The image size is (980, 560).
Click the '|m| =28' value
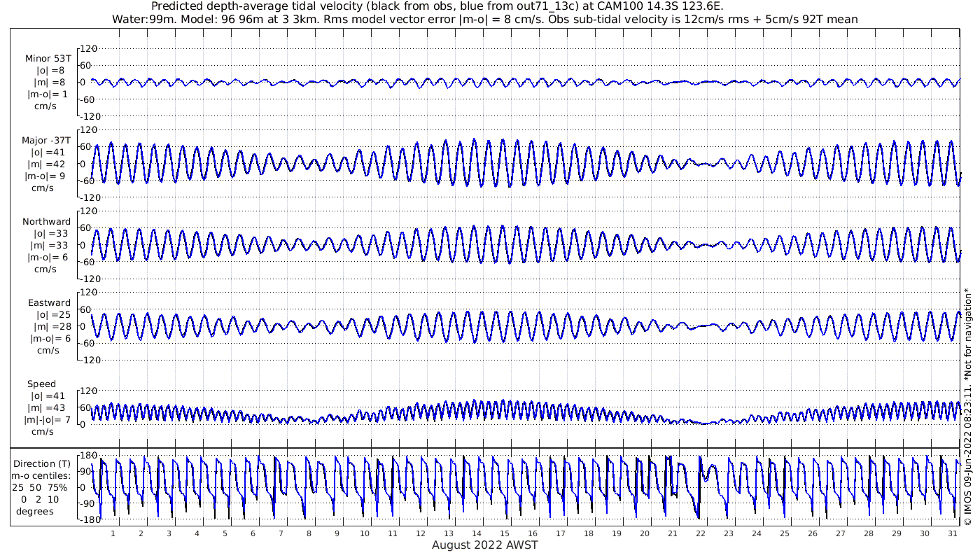pos(51,327)
